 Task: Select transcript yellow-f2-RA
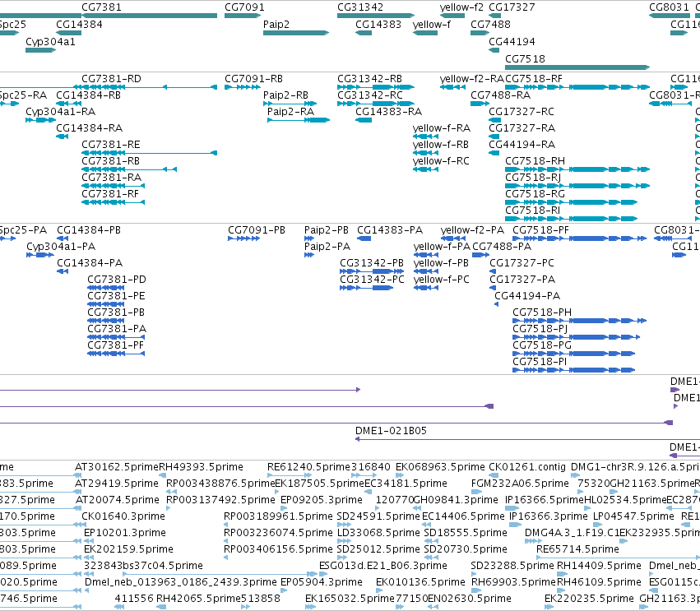coord(472,79)
